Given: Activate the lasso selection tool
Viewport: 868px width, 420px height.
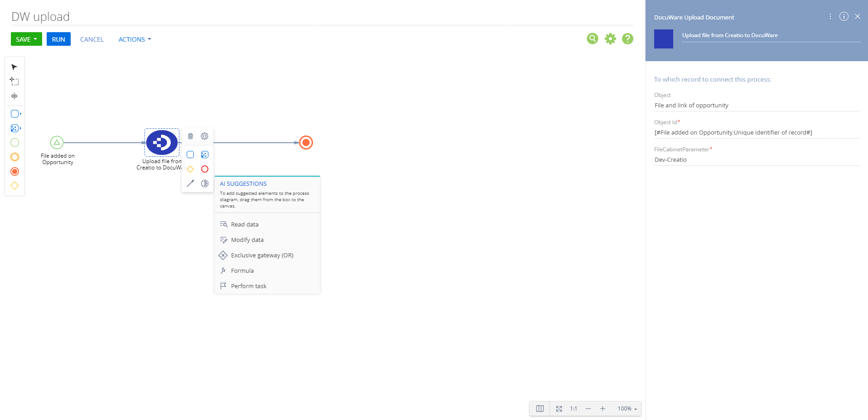Looking at the screenshot, I should pos(14,82).
